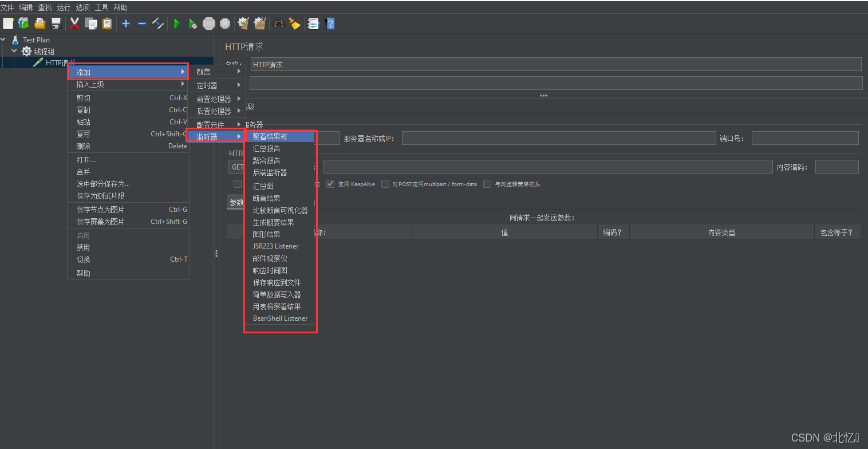Click the Cut scissors icon
This screenshot has width=868, height=449.
[74, 23]
